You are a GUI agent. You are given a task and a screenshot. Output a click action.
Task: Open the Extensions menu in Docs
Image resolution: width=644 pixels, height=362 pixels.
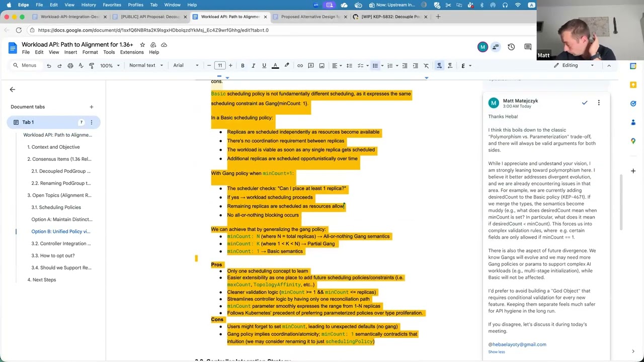[x=132, y=52]
